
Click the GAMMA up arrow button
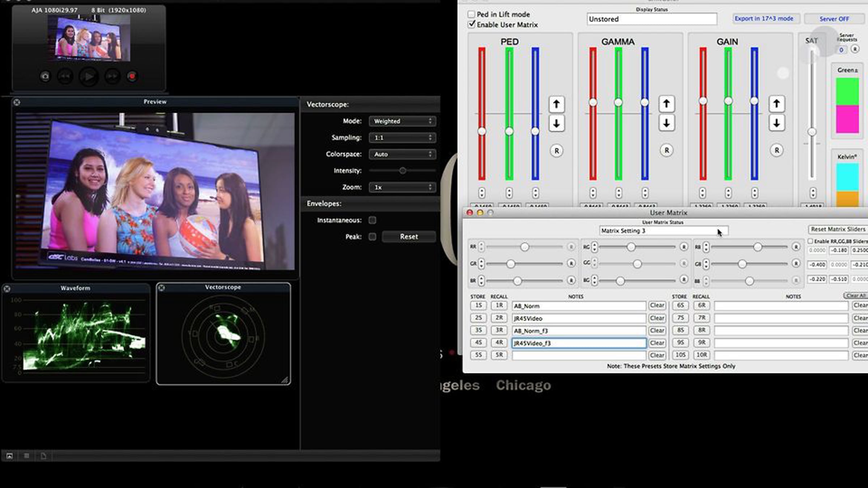[667, 104]
